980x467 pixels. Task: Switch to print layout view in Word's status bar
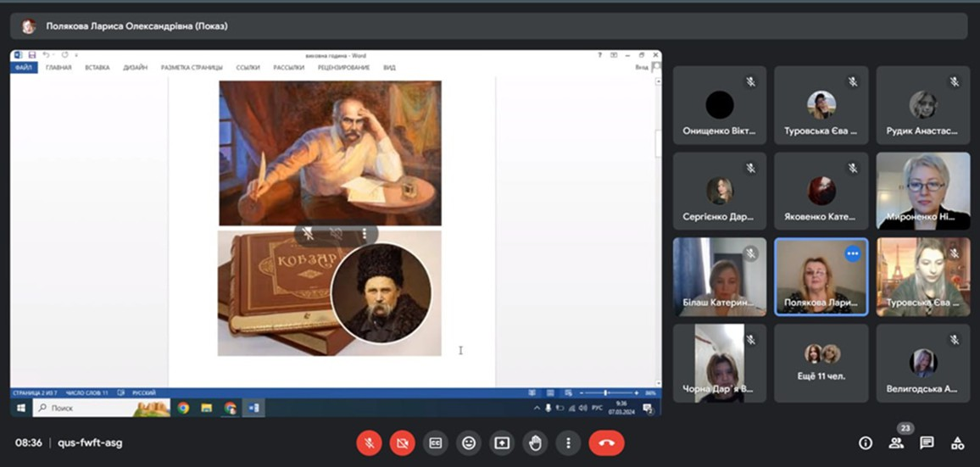point(550,393)
